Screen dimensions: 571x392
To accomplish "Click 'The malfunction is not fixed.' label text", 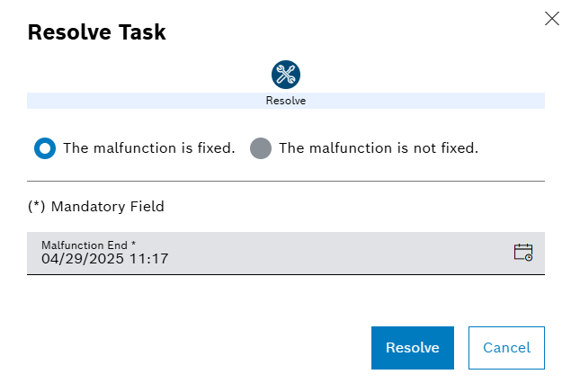I will tap(378, 148).
